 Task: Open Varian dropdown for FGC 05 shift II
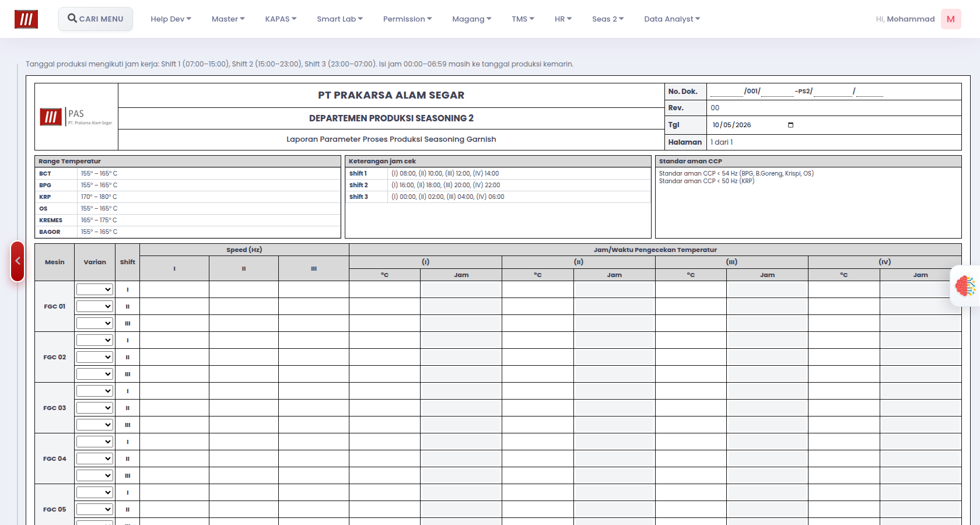click(94, 509)
